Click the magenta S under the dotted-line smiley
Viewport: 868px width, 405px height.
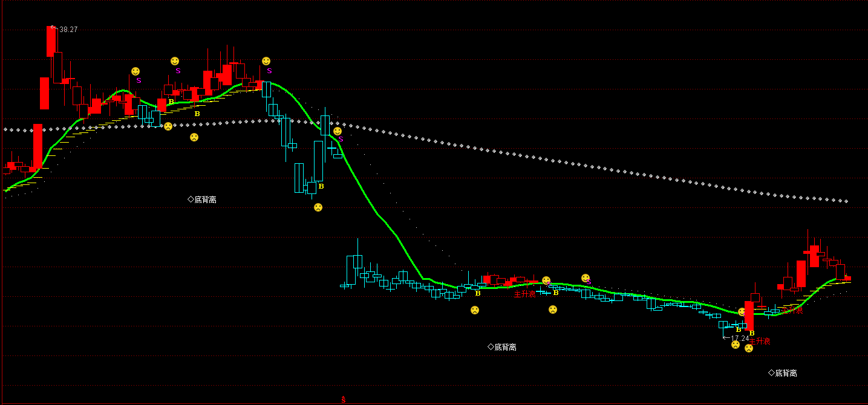tap(341, 139)
